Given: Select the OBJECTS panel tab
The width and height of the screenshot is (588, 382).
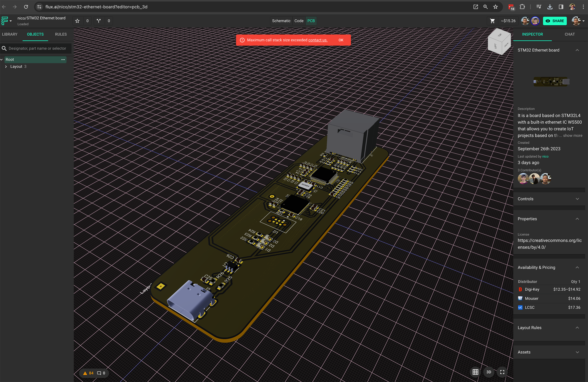Looking at the screenshot, I should click(x=35, y=34).
